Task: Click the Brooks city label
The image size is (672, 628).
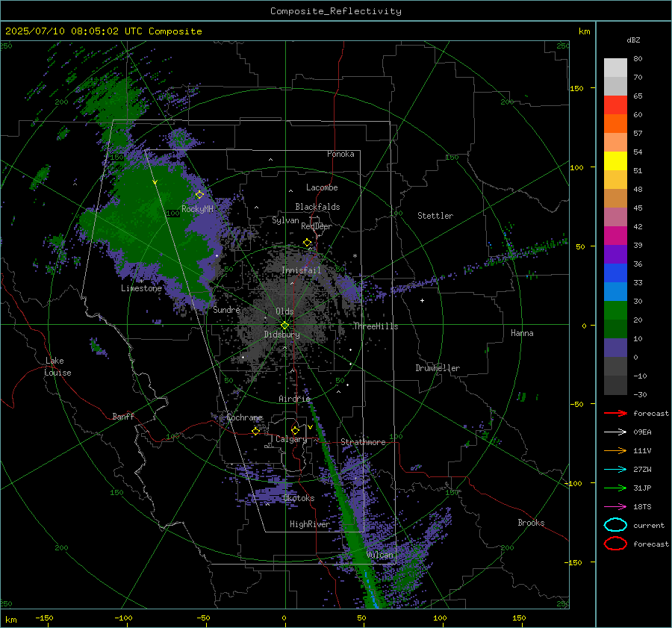Action: [531, 523]
